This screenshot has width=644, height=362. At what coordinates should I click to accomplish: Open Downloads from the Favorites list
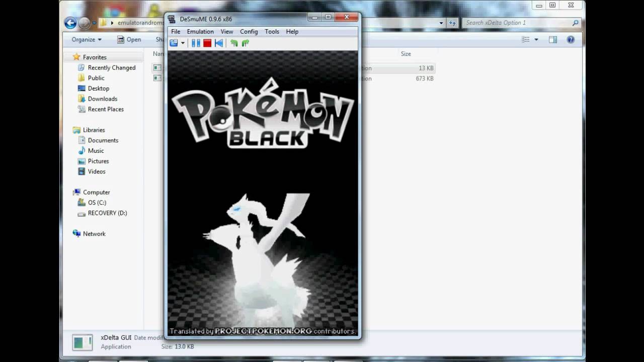pos(102,99)
